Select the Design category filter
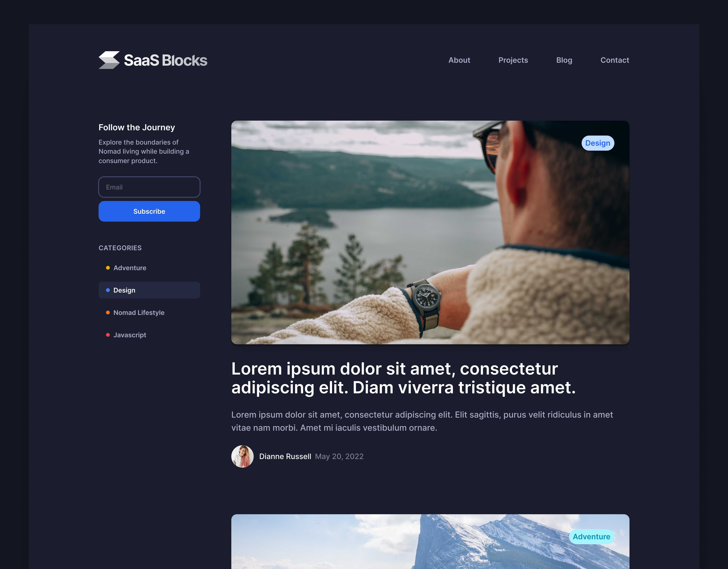The width and height of the screenshot is (728, 569). (149, 290)
